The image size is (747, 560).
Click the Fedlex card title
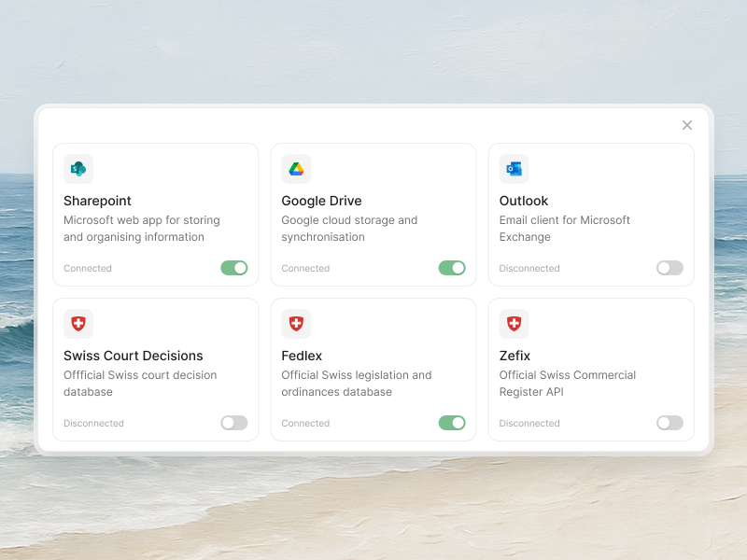(x=302, y=356)
